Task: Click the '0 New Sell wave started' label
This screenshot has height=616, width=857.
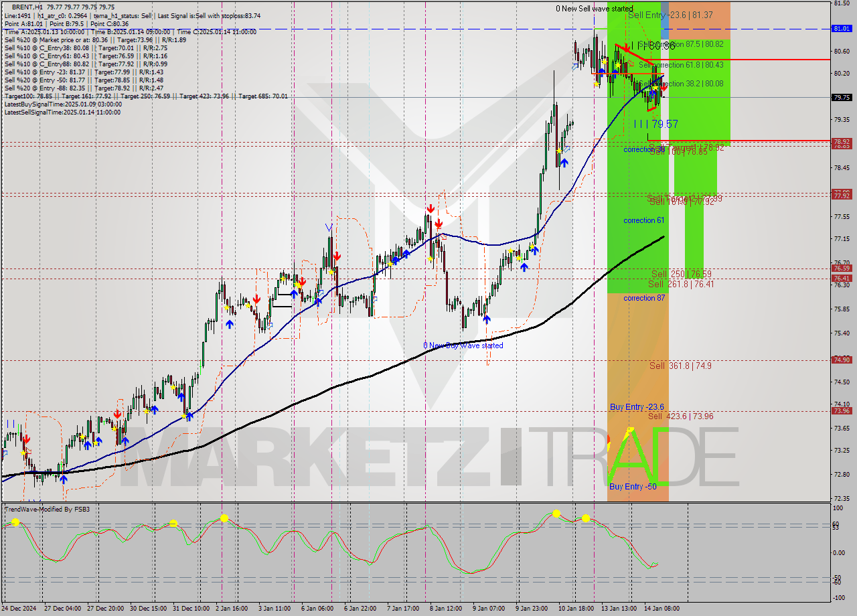Action: 595,9
